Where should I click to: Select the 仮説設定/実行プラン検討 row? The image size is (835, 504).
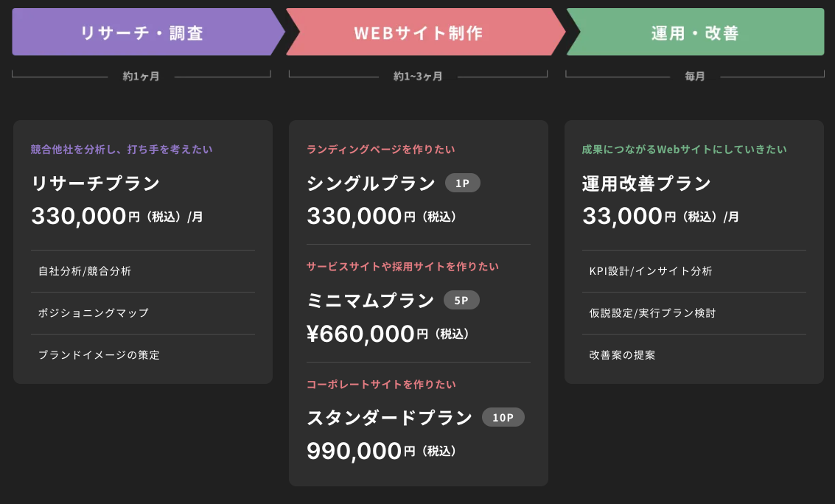652,313
